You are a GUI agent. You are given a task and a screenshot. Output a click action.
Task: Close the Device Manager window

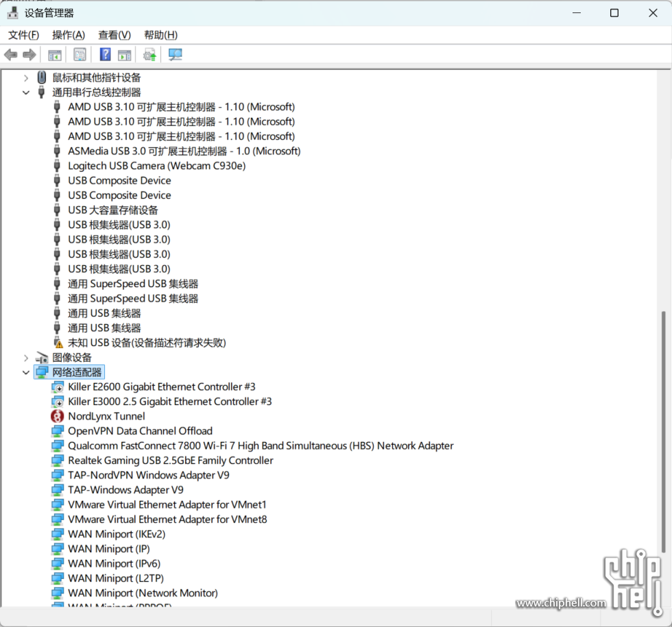click(x=653, y=13)
